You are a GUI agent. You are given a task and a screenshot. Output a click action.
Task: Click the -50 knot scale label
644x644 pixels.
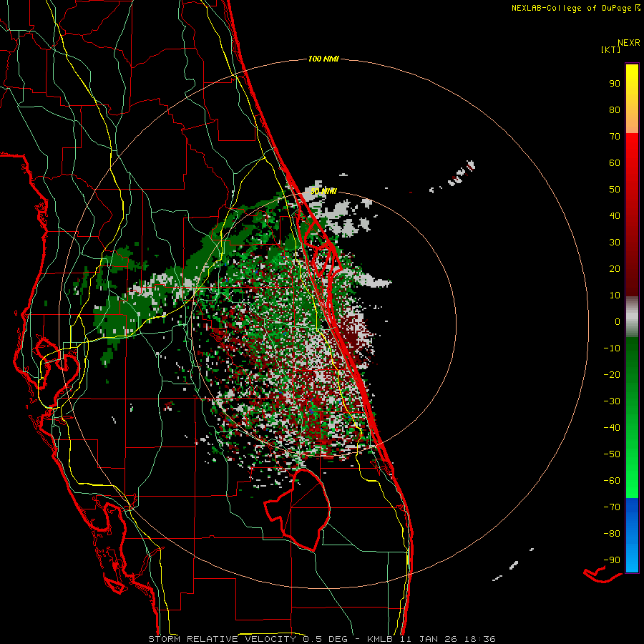pos(612,454)
